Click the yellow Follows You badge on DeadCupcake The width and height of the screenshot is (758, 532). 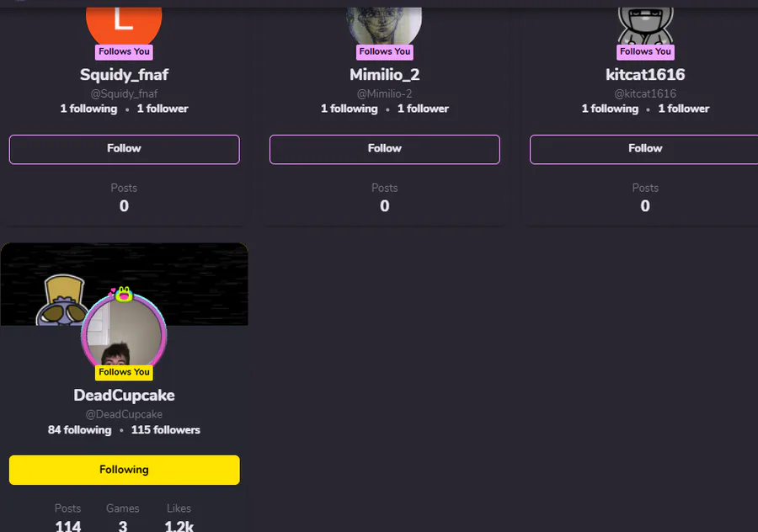[125, 372]
